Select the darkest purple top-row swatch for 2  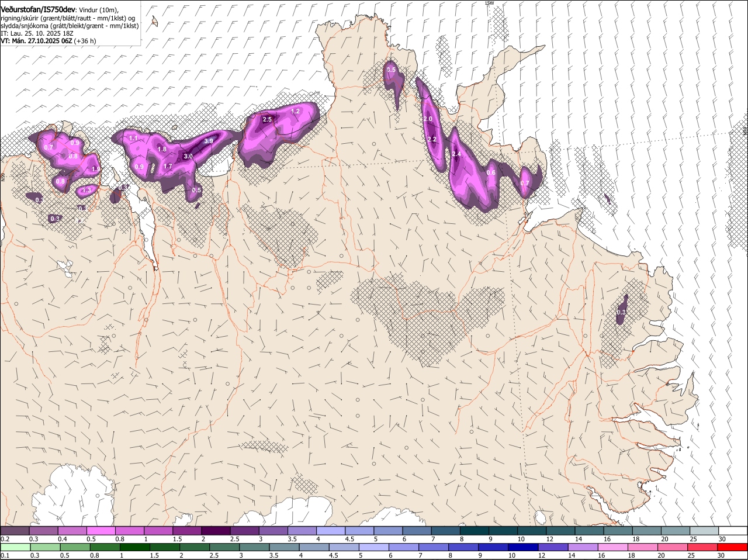216,530
